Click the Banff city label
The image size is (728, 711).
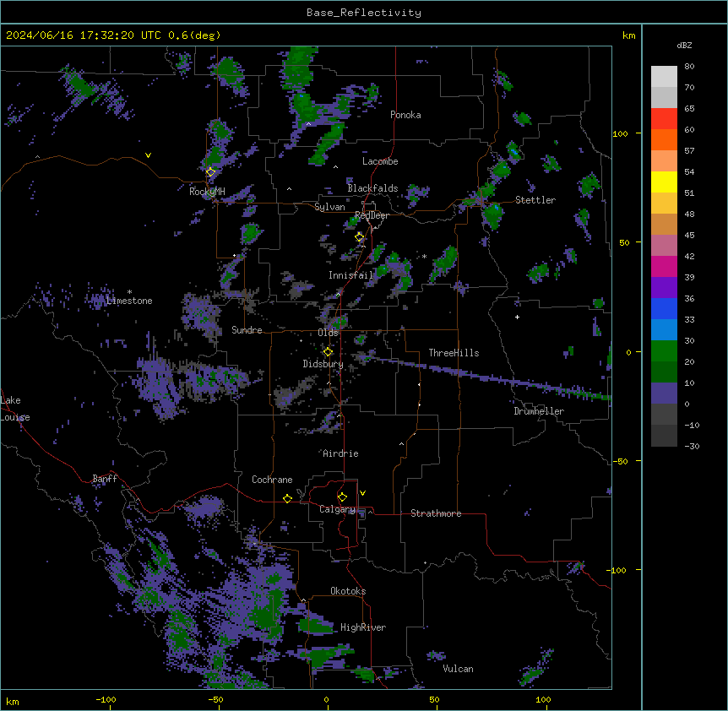tap(105, 479)
